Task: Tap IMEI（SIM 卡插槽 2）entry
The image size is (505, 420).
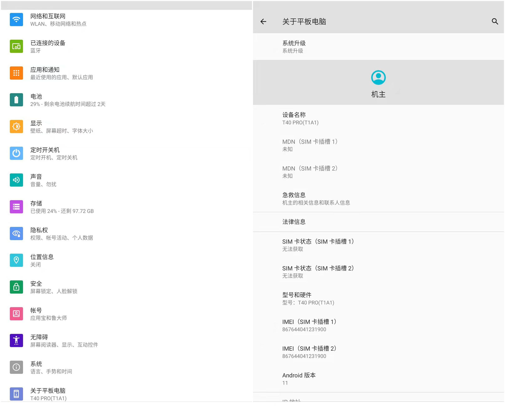Action: pos(378,352)
